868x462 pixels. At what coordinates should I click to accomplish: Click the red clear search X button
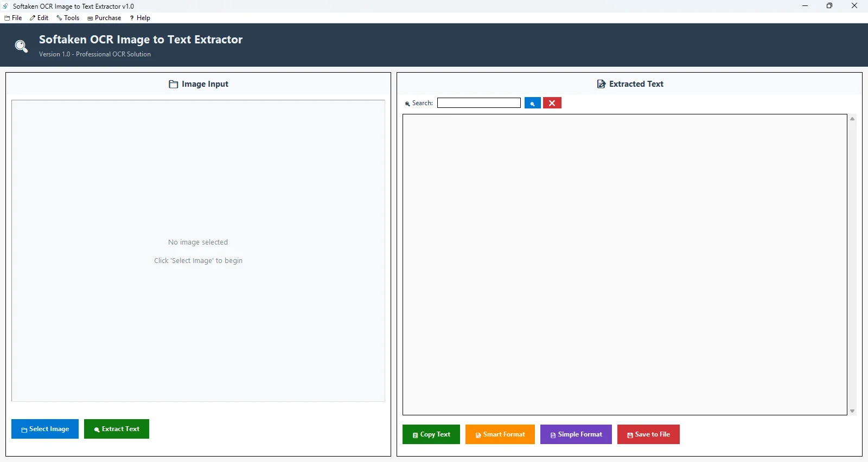click(552, 103)
